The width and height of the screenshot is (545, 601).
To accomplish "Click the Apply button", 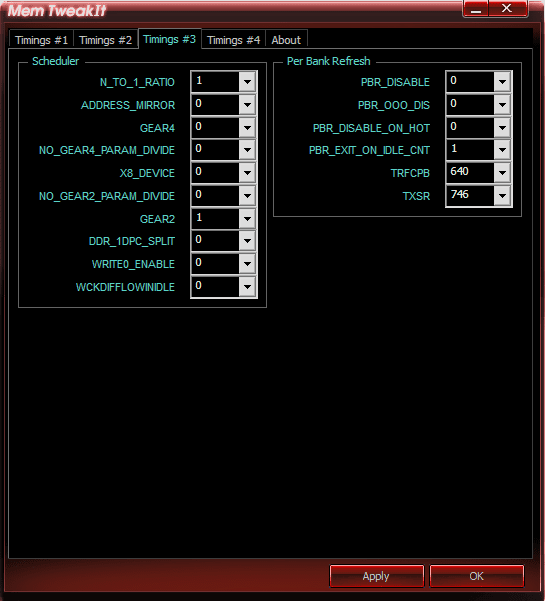I will point(376,576).
